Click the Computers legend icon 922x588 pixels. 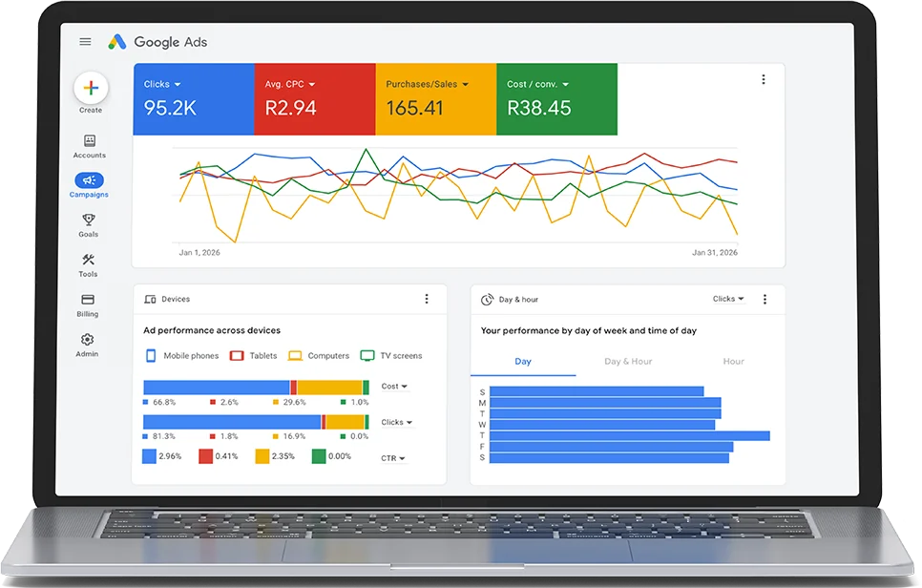tap(295, 356)
